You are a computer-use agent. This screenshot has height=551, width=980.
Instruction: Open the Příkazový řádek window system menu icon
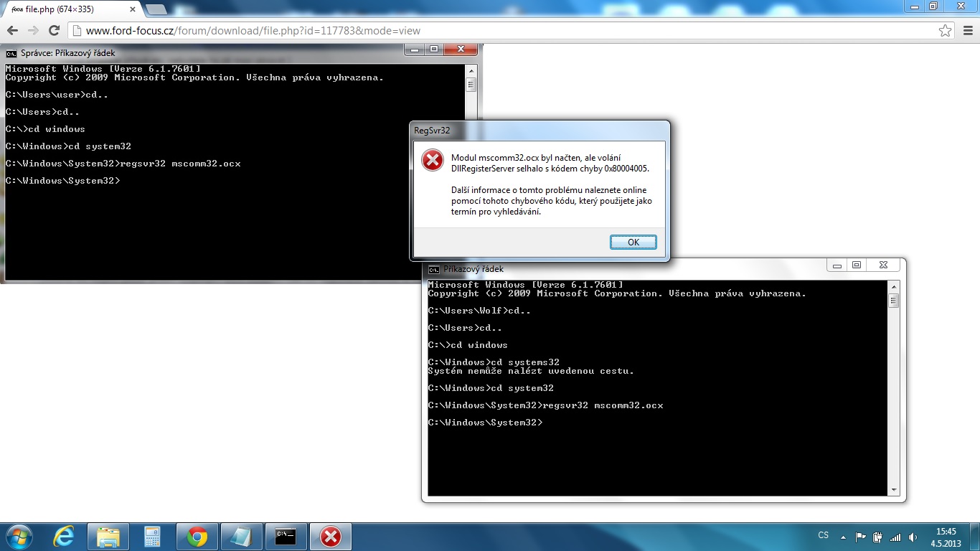[434, 269]
